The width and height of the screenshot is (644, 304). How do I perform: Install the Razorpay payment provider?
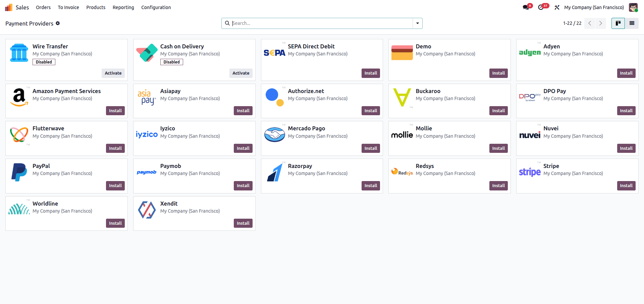(x=370, y=185)
